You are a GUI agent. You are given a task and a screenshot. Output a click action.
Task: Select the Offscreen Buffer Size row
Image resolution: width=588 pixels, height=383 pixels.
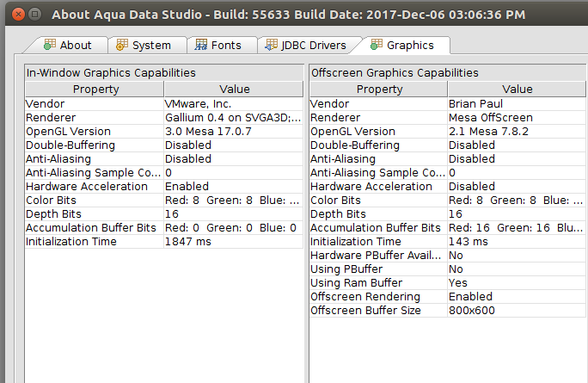tap(448, 310)
